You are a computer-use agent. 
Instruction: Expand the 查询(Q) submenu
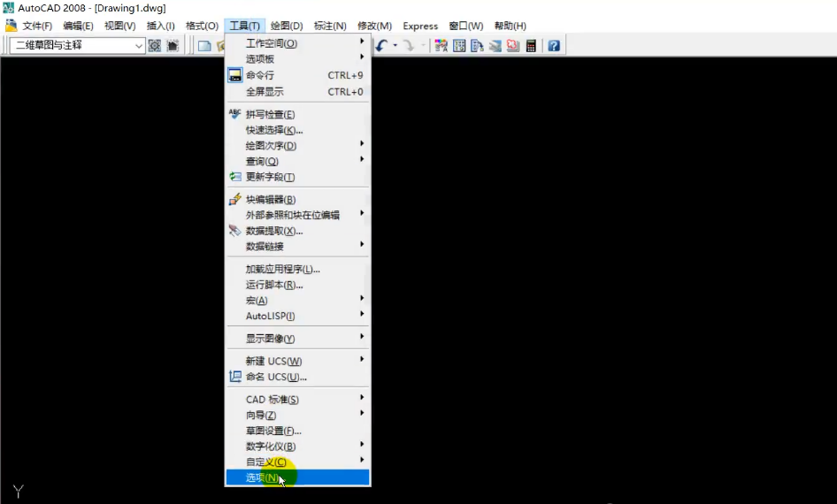(x=297, y=161)
